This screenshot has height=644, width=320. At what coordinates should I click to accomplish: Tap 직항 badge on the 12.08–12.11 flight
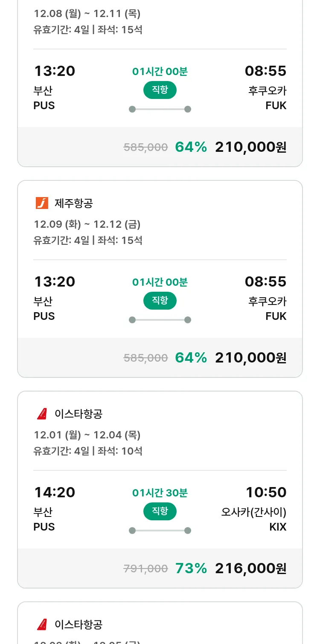pos(160,90)
